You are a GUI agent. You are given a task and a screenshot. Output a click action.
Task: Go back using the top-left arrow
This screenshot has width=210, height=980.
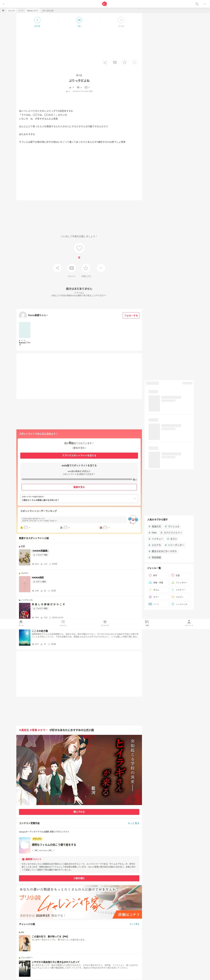[3, 4]
